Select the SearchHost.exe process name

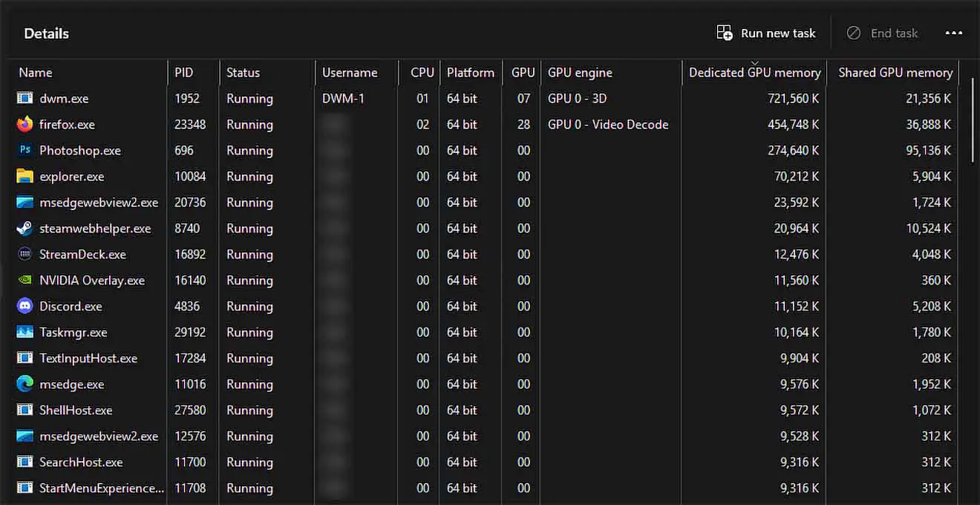(x=81, y=462)
